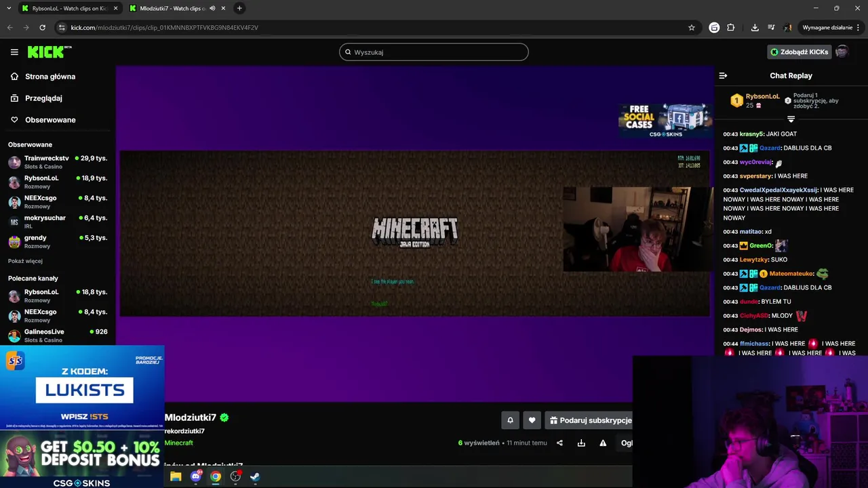Click the FREE SOCIAL CASES CSGOSKINS banner

[x=664, y=121]
